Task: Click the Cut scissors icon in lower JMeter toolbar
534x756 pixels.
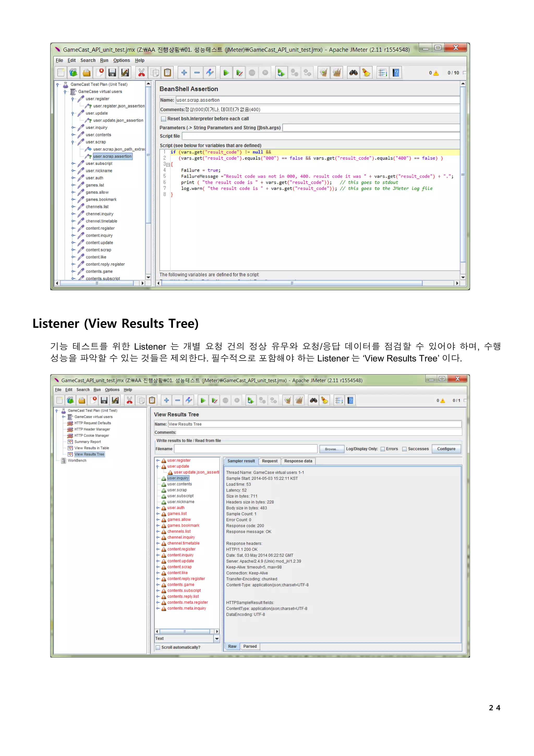Action: (129, 400)
